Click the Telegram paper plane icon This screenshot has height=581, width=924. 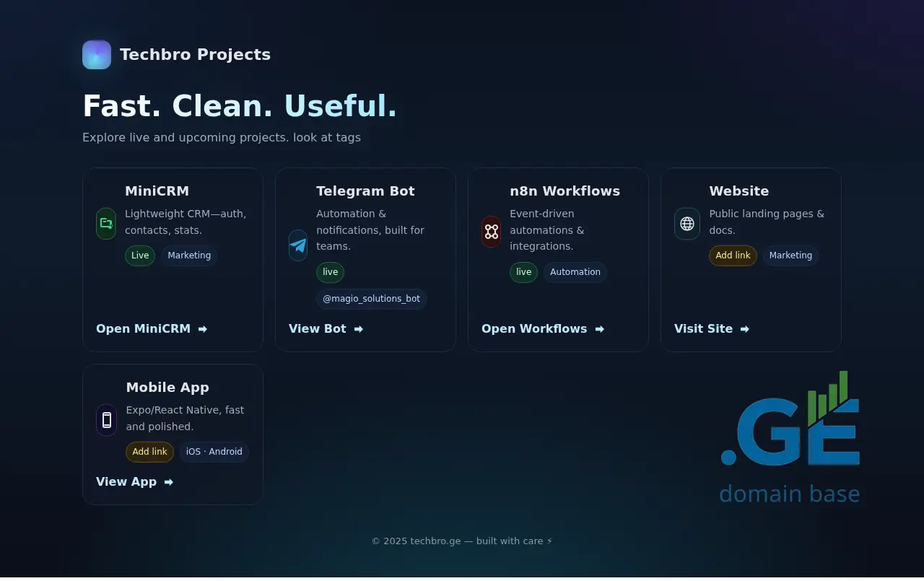(298, 245)
